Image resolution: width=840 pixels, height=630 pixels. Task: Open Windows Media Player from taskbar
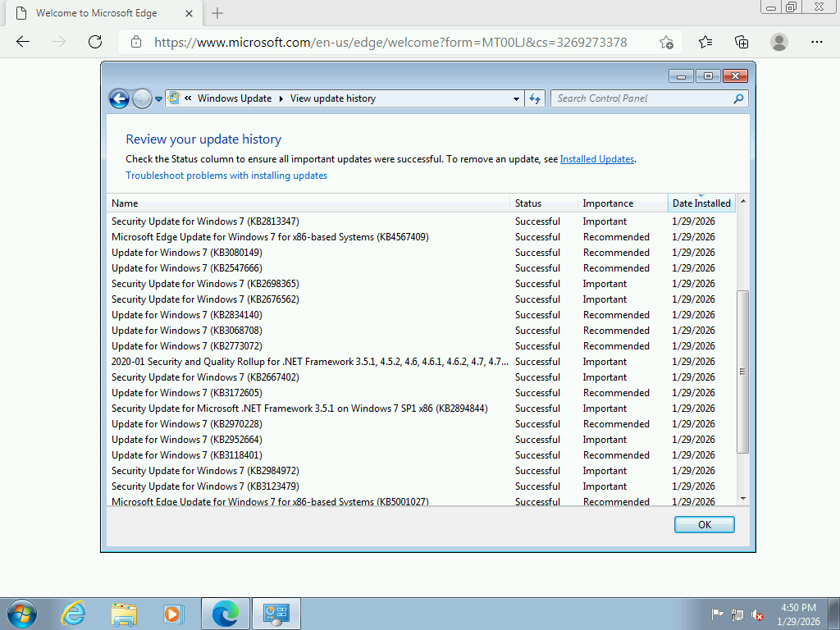pos(173,614)
